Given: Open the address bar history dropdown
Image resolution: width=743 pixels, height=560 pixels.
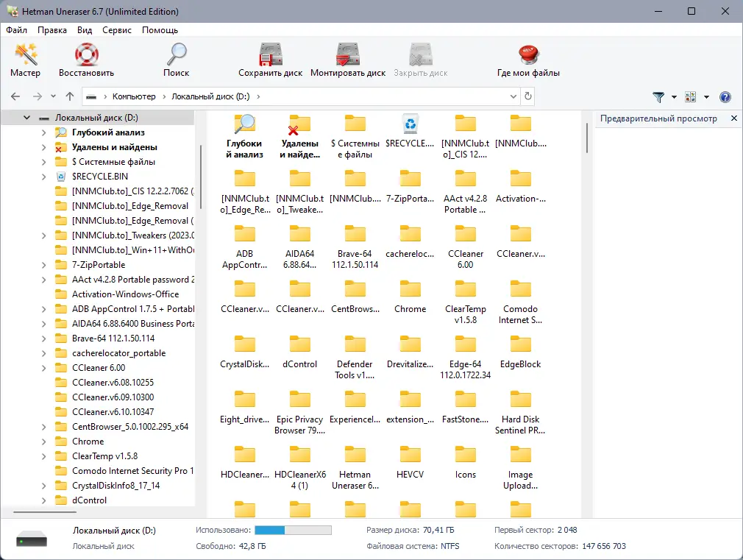Looking at the screenshot, I should click(513, 96).
